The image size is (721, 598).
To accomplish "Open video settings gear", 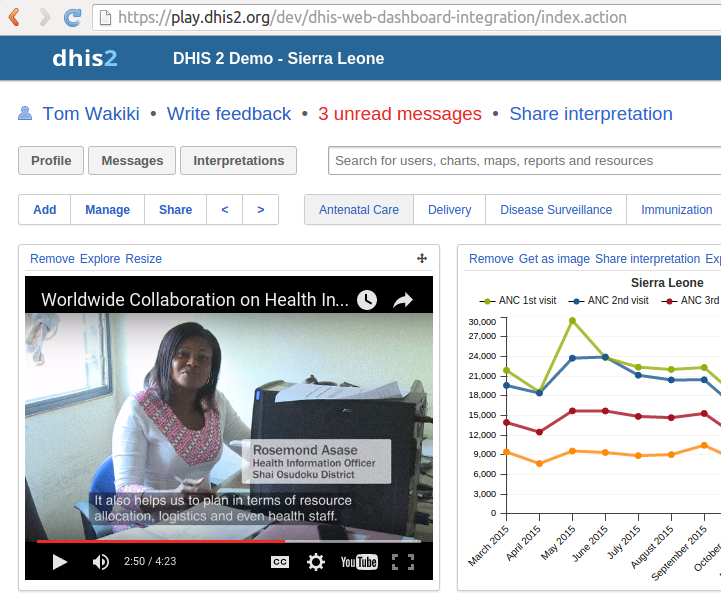I will click(x=316, y=562).
